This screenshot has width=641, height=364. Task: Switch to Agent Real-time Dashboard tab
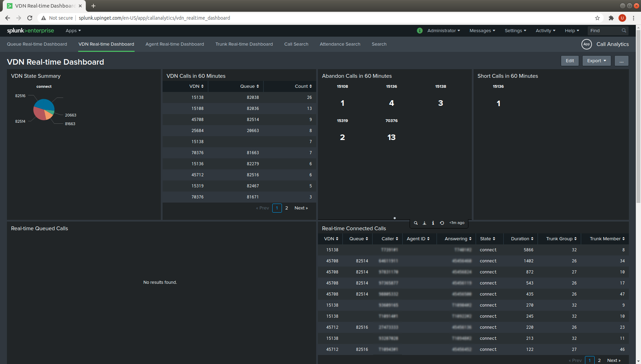[175, 44]
